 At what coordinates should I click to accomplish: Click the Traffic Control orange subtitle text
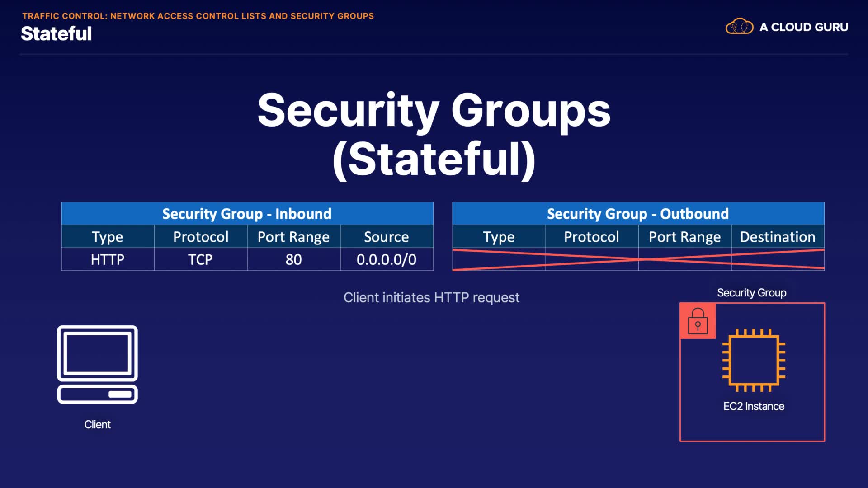click(198, 16)
